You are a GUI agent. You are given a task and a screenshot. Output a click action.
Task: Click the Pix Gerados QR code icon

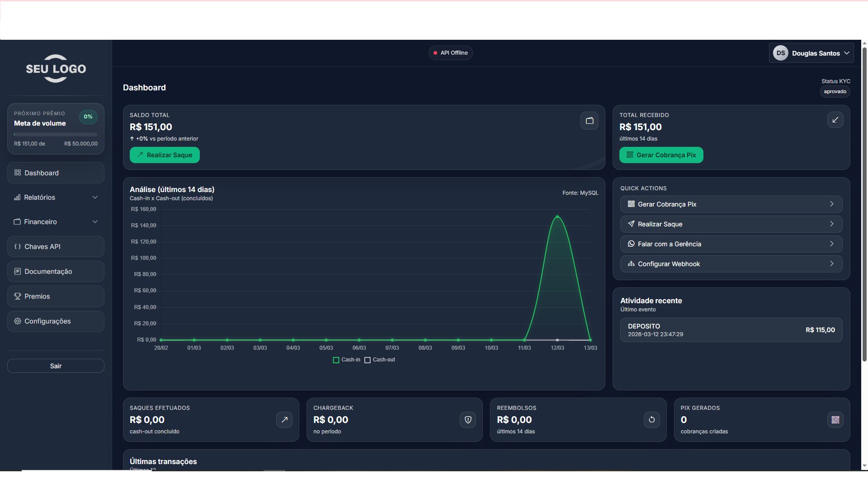tap(835, 420)
